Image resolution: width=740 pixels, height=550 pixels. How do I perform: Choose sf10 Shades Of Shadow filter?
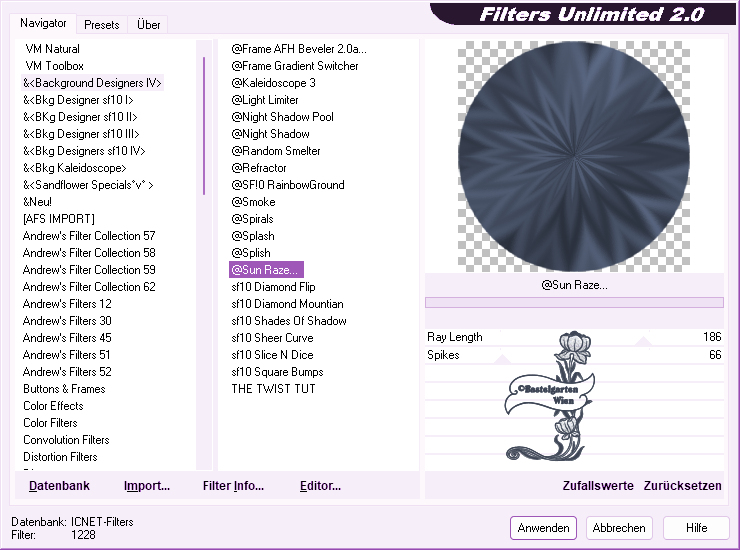[x=289, y=321]
